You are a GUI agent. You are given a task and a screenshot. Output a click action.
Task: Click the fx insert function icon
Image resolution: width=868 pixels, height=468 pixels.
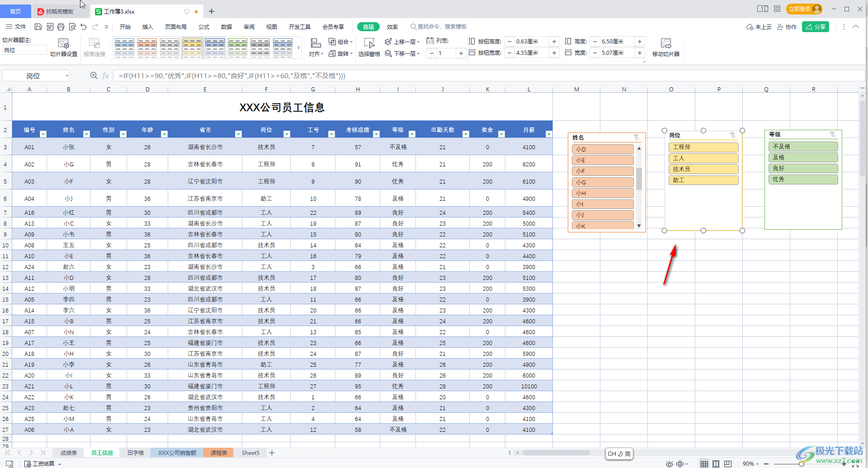(106, 76)
